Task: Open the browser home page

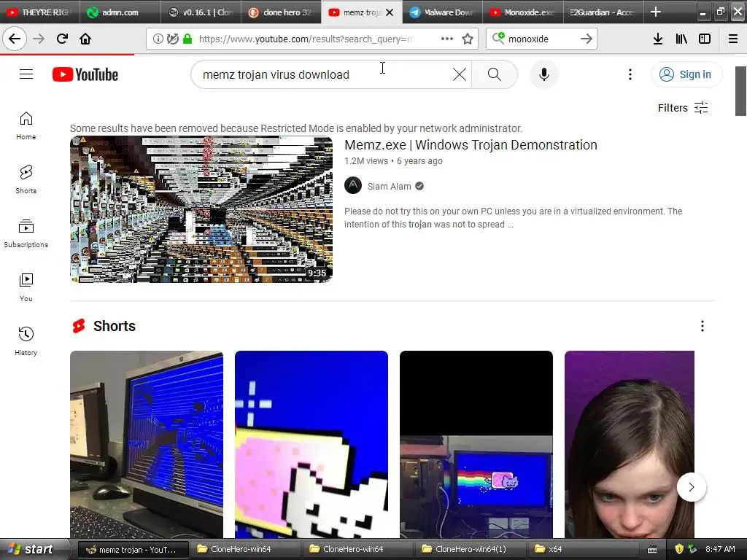Action: point(85,39)
